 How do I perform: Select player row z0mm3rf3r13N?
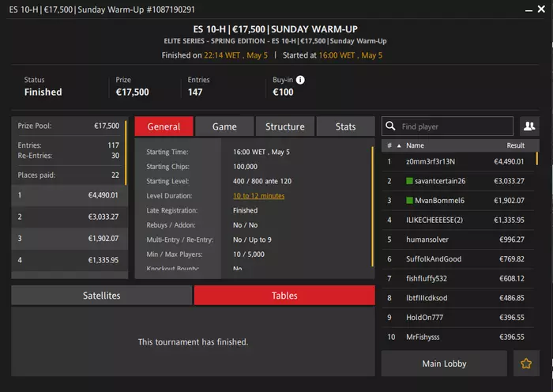point(457,161)
